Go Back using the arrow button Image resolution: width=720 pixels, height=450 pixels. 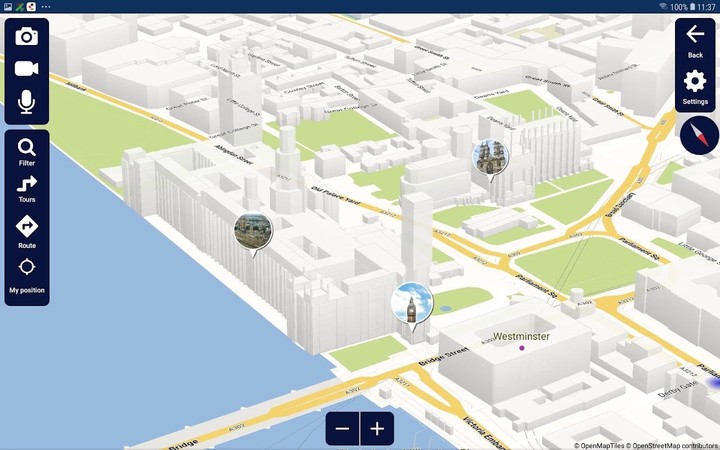coord(695,41)
